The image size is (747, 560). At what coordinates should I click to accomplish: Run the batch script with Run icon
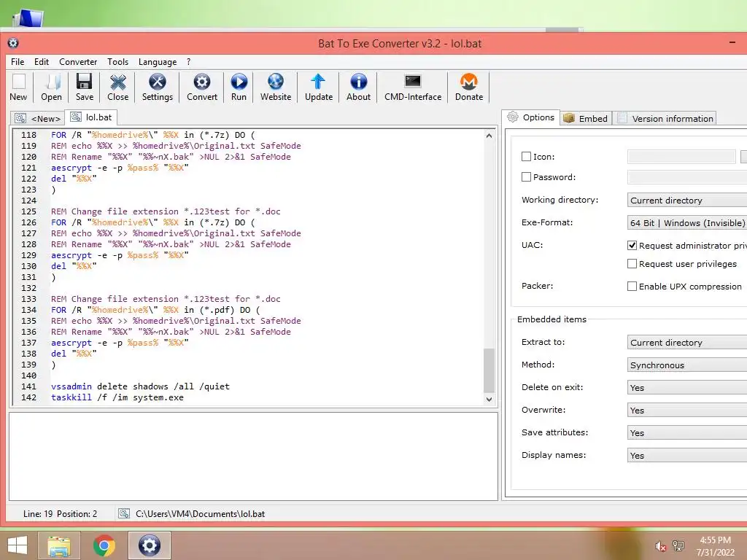pyautogui.click(x=239, y=87)
